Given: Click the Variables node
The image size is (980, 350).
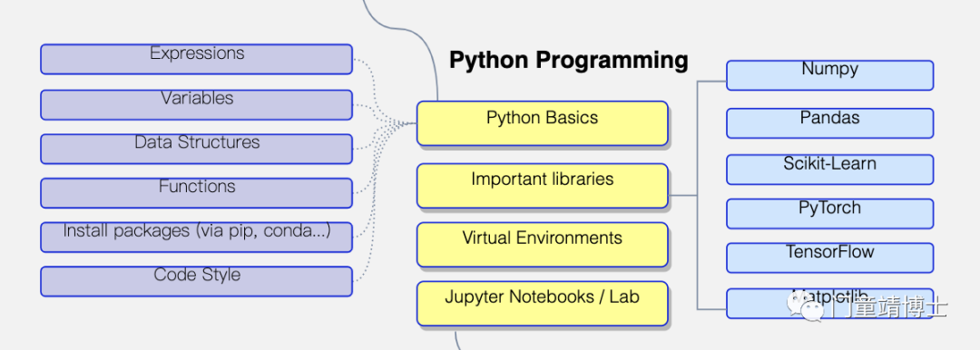Looking at the screenshot, I should point(196,104).
